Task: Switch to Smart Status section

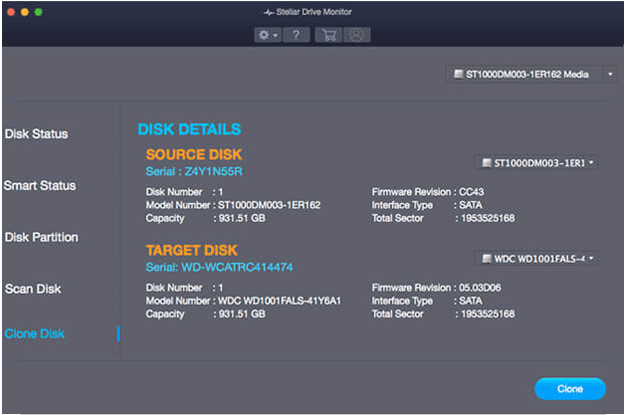Action: [40, 185]
